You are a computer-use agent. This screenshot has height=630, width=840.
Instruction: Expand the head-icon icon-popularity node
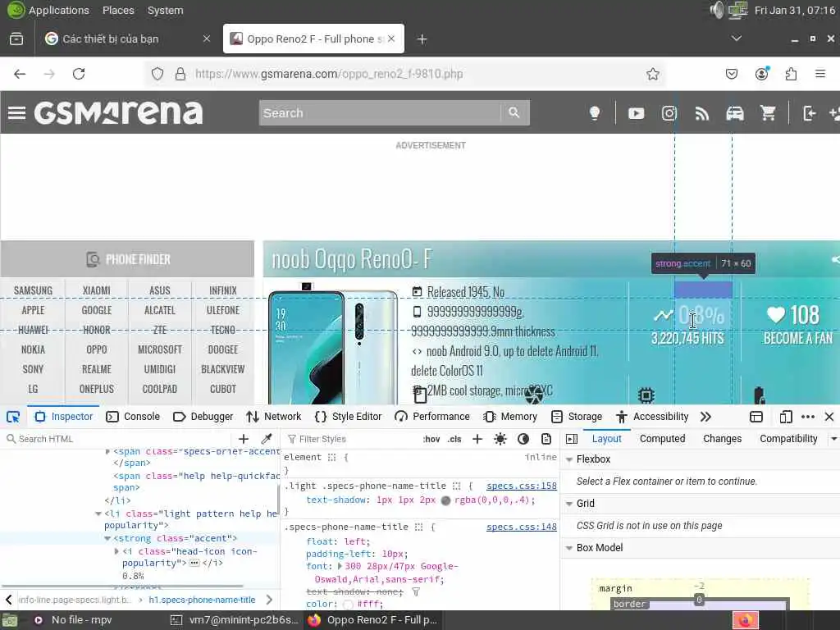click(x=116, y=551)
